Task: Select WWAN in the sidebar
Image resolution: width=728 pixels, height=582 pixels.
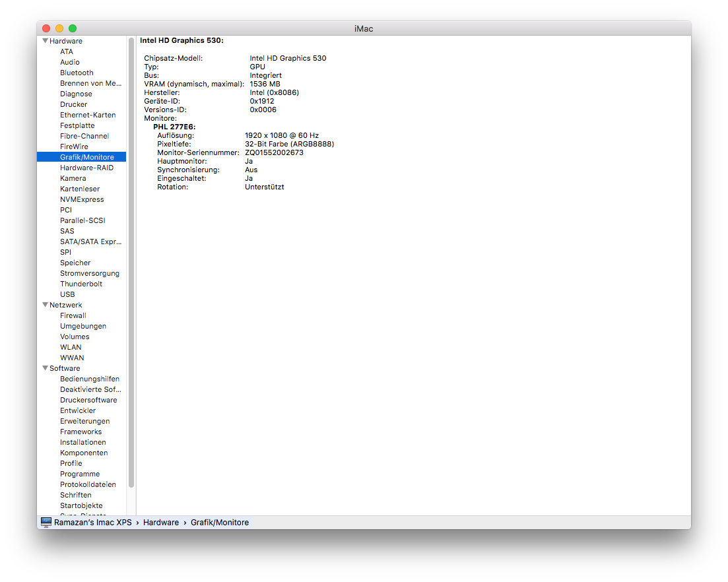Action: click(x=72, y=358)
